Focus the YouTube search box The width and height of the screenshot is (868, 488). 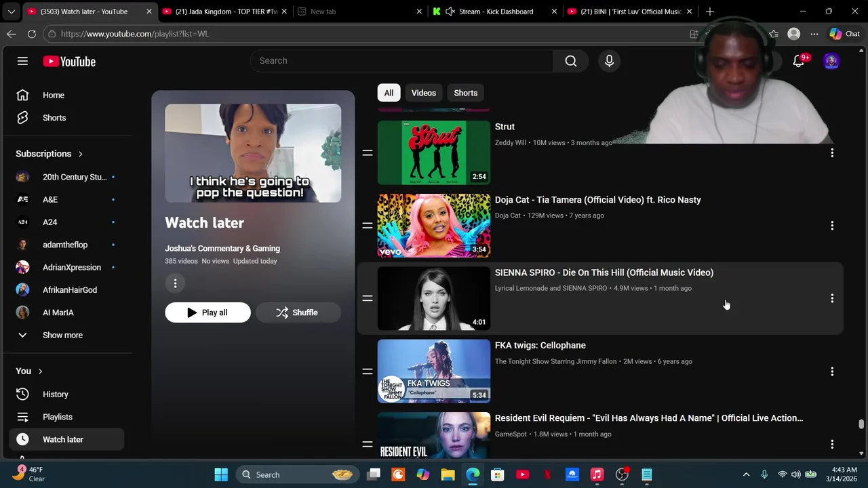click(401, 61)
